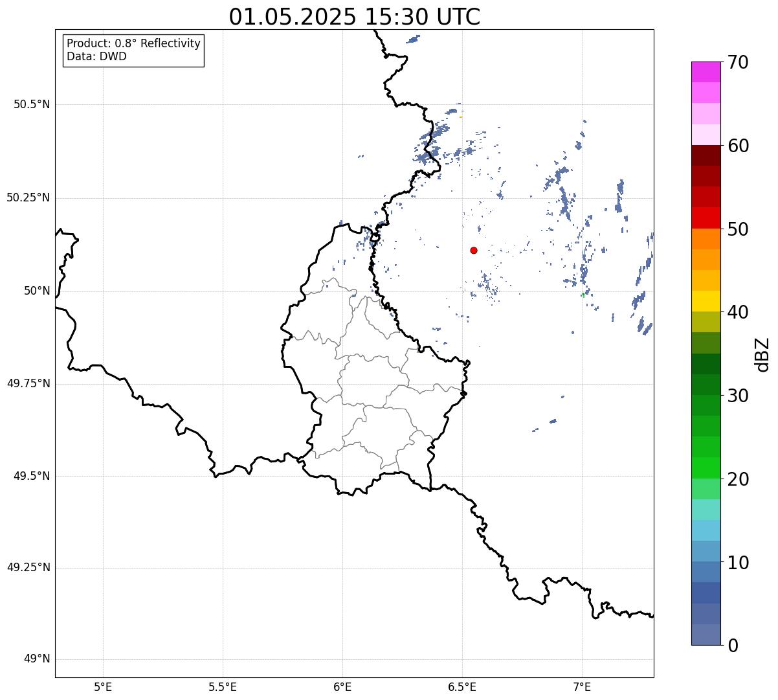778x700 pixels.
Task: Click the 6.5°E longitude label
Action: (462, 687)
